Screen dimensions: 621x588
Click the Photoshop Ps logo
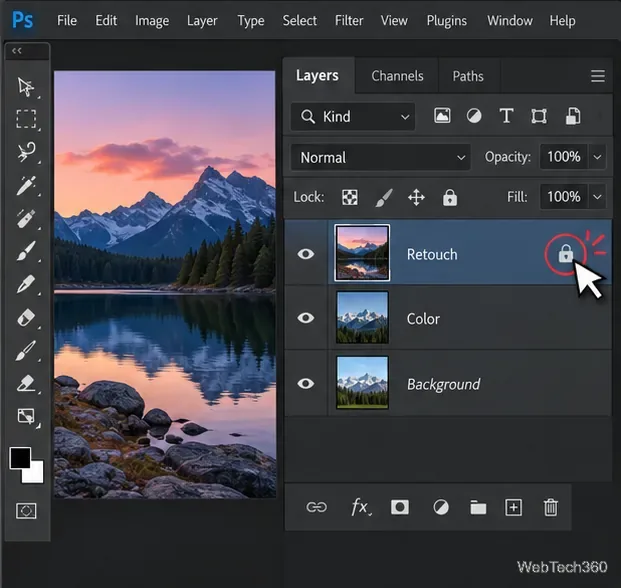pyautogui.click(x=22, y=20)
